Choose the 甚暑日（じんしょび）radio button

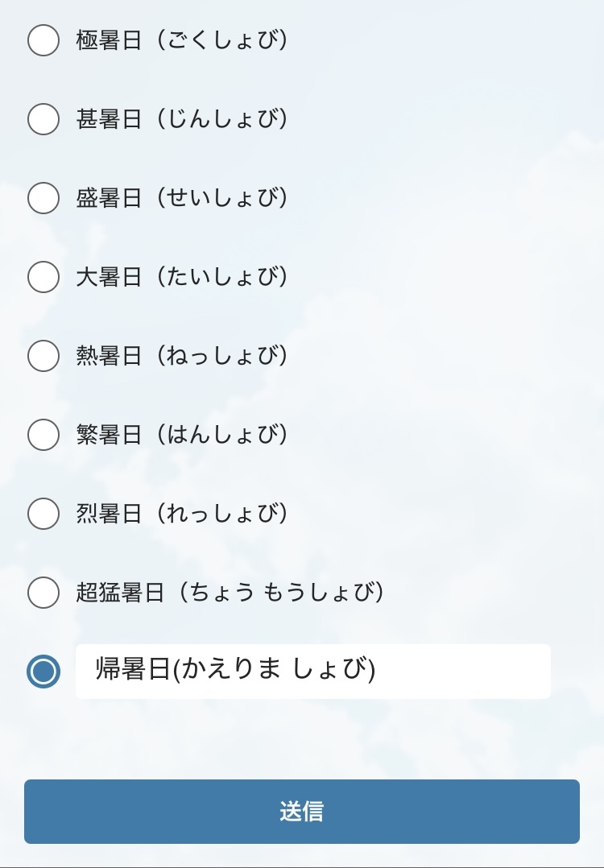point(43,119)
